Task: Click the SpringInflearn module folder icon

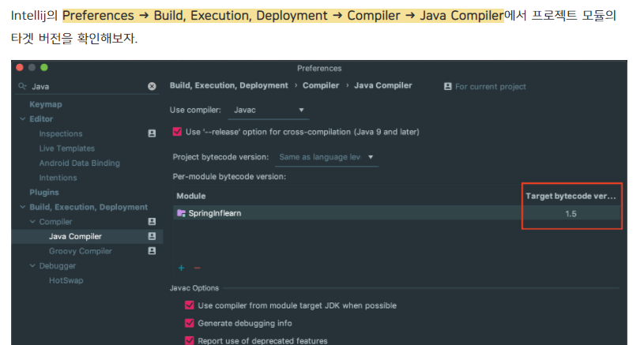Action: tap(181, 213)
